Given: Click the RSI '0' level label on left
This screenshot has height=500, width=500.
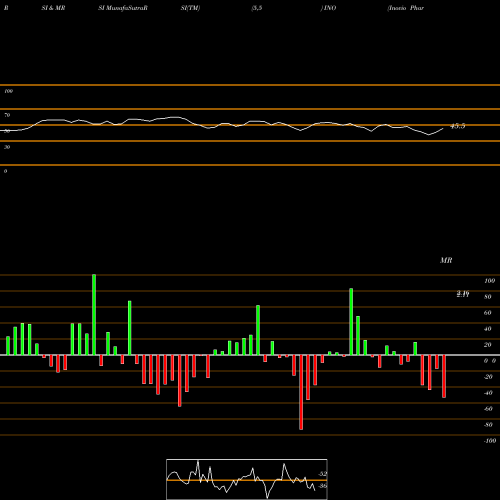Looking at the screenshot, I should (5, 171).
